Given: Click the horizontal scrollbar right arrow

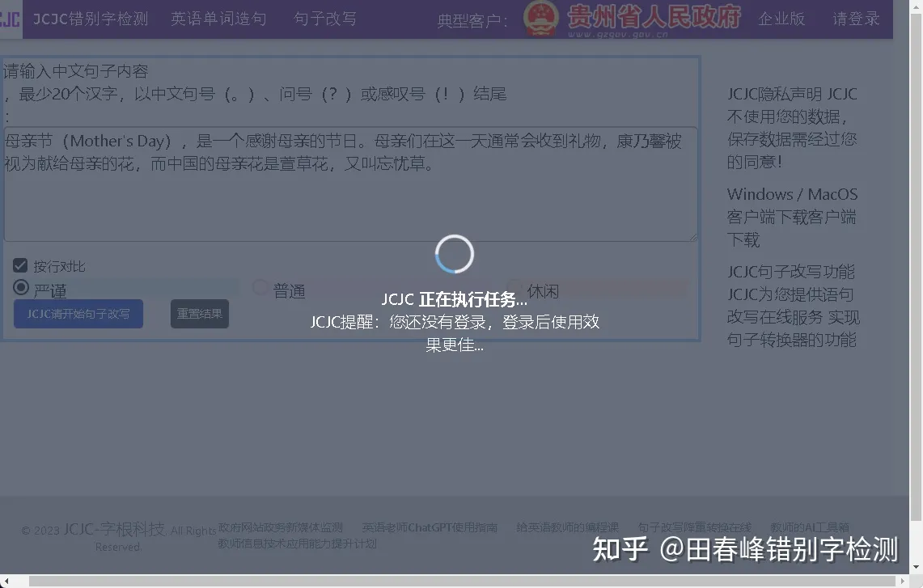Looking at the screenshot, I should pyautogui.click(x=903, y=582).
